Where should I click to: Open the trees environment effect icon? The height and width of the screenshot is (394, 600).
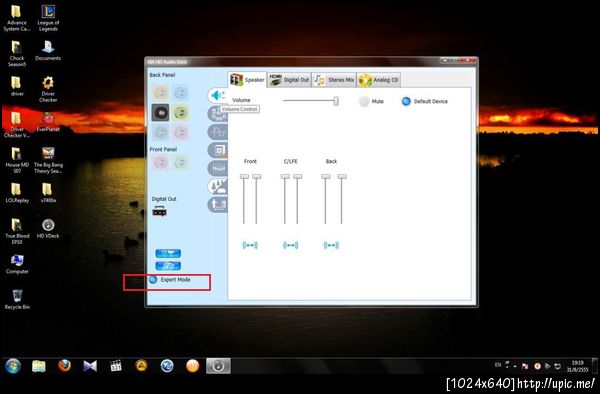click(x=218, y=186)
